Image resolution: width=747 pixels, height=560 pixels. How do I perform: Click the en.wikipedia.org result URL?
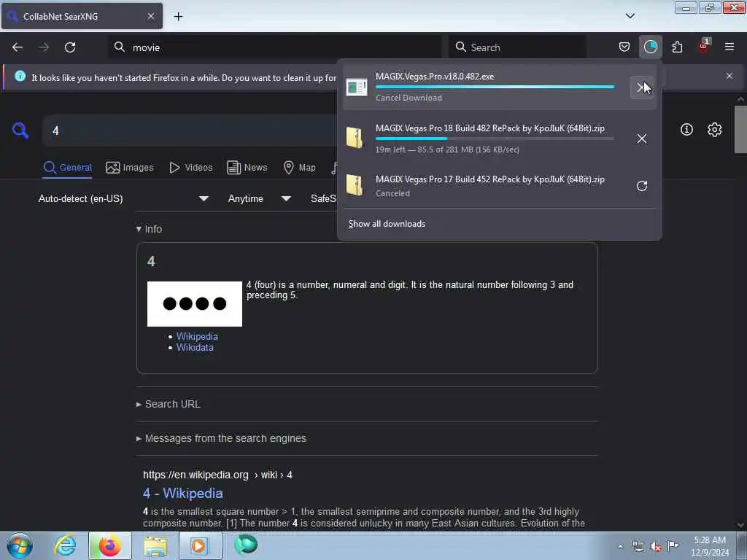(x=217, y=475)
